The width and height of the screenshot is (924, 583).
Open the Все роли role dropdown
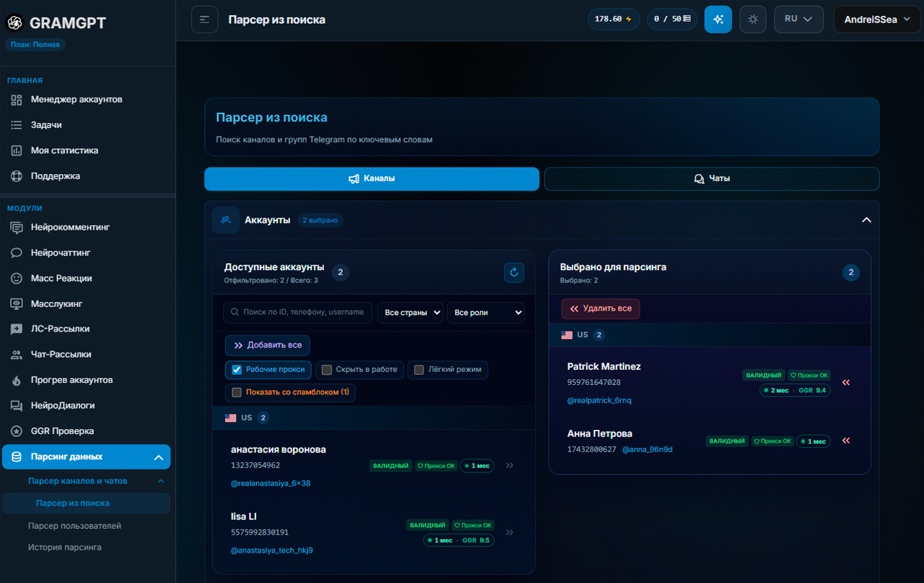click(486, 313)
